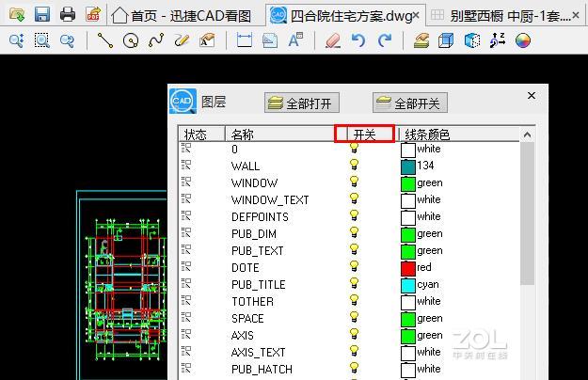Click the floor plan drawing in canvas
This screenshot has width=588, height=380.
coord(125,289)
